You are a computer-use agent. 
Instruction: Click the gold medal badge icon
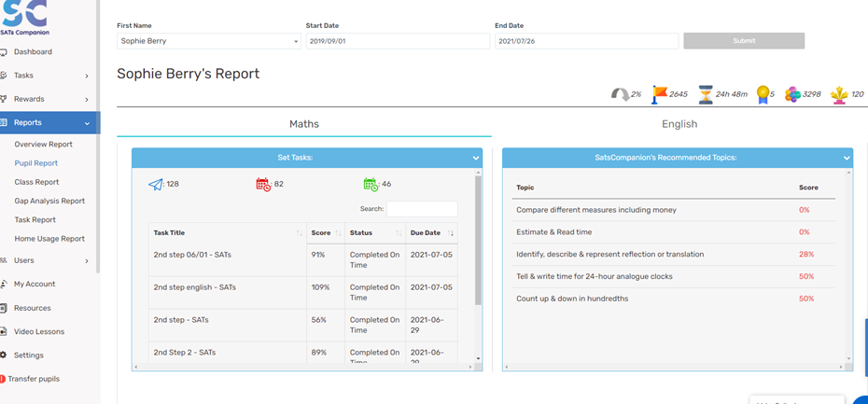763,94
